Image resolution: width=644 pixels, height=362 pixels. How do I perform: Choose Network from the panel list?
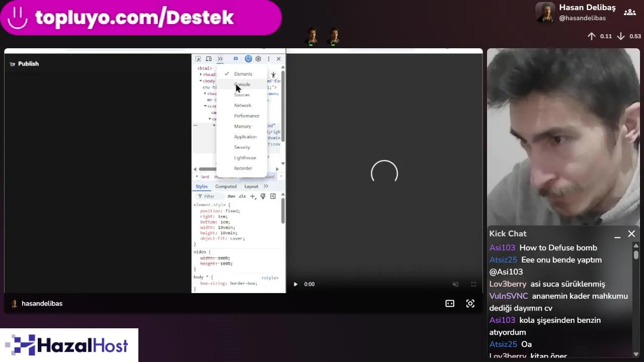coord(243,106)
